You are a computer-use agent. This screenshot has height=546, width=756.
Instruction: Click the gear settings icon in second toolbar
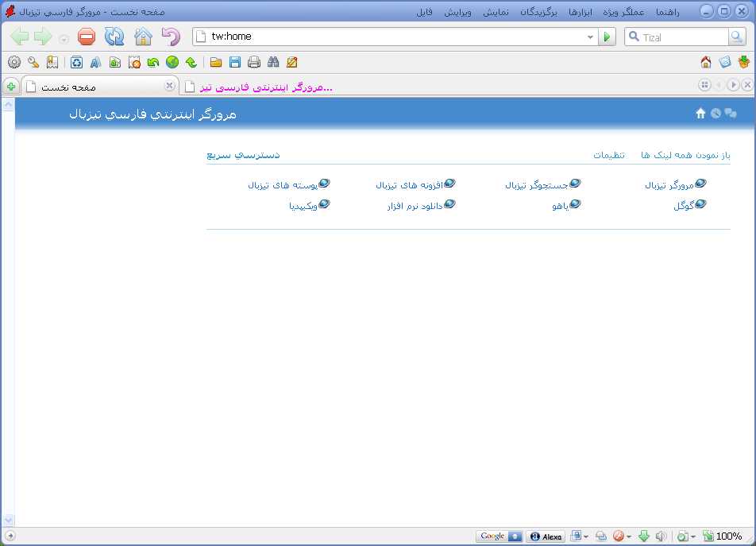14,62
